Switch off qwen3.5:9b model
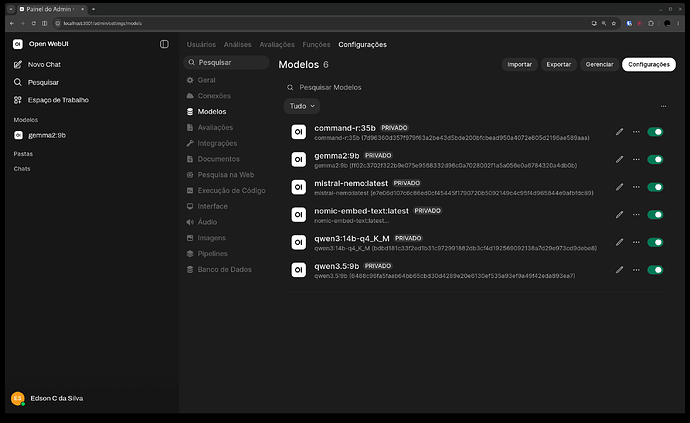This screenshot has width=690, height=423. [x=655, y=270]
